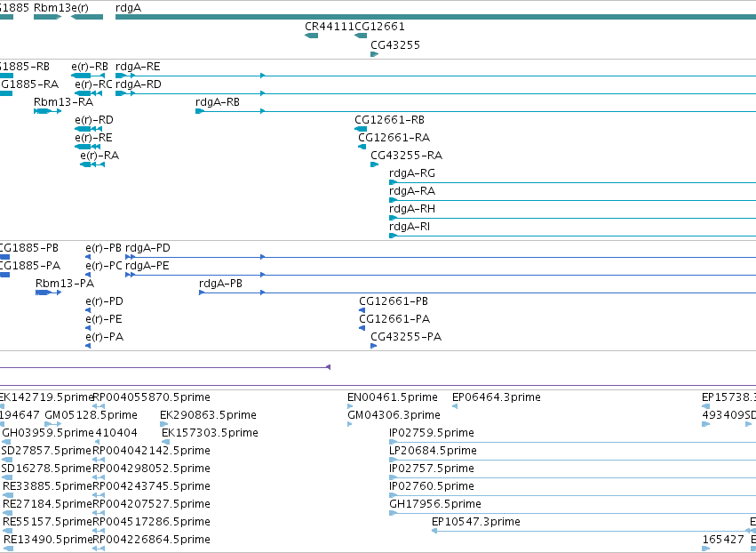Open the rdgA-RE transcript label
Viewport: 756px width, 553px height.
tap(138, 67)
